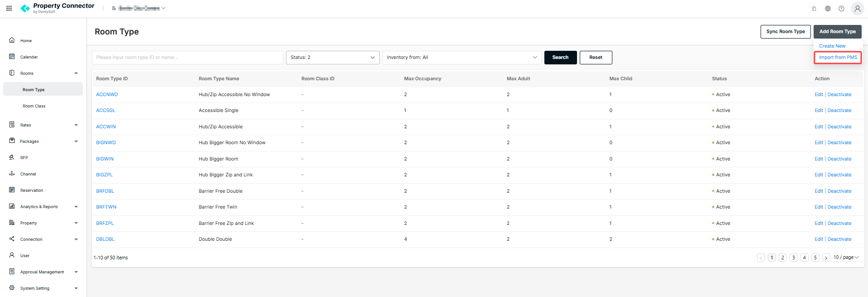Viewport: 868px width, 297px height.
Task: Click the Max Occupancy column header
Action: tap(422, 78)
